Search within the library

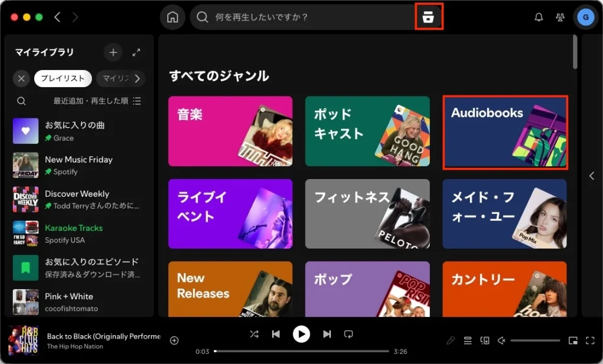coord(22,101)
